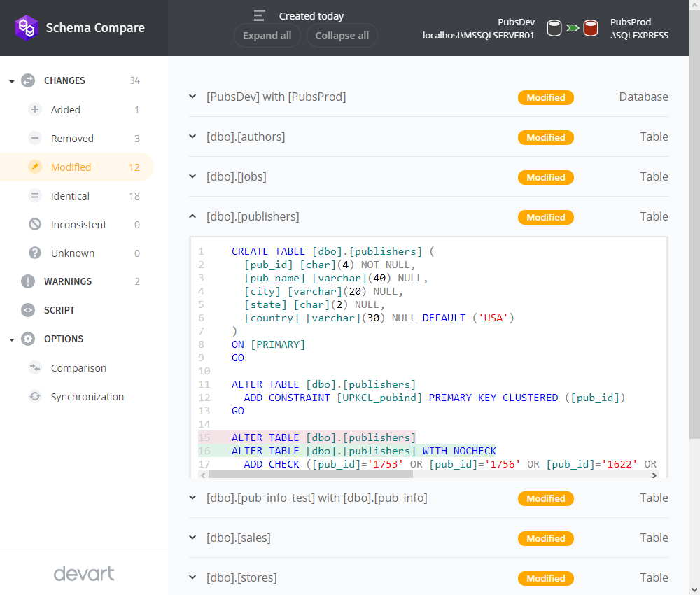700x595 pixels.
Task: Click the Modified badge on [dbo].[jobs]
Action: tap(545, 177)
